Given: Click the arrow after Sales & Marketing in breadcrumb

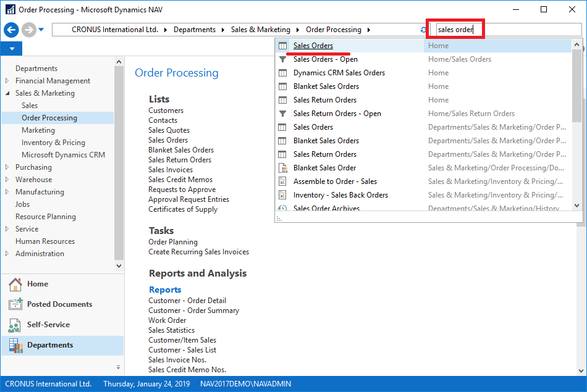Looking at the screenshot, I should pyautogui.click(x=298, y=30).
